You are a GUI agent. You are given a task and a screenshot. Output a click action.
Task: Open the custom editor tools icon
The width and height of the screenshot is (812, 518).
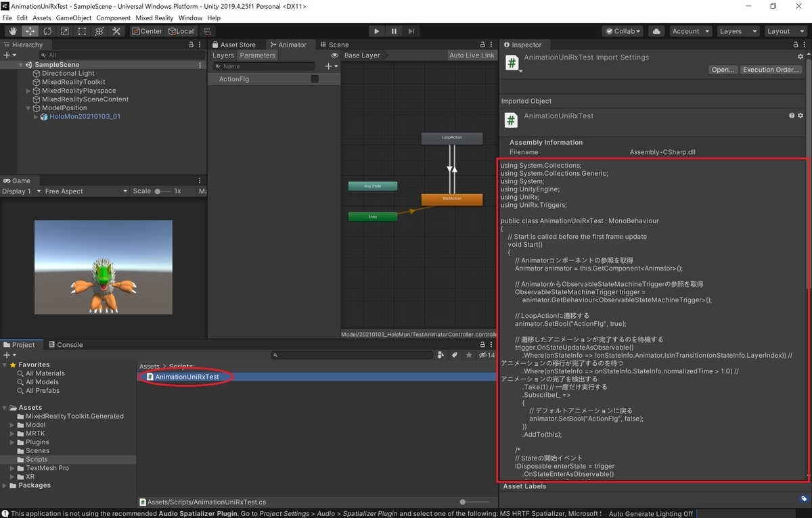[x=116, y=31]
